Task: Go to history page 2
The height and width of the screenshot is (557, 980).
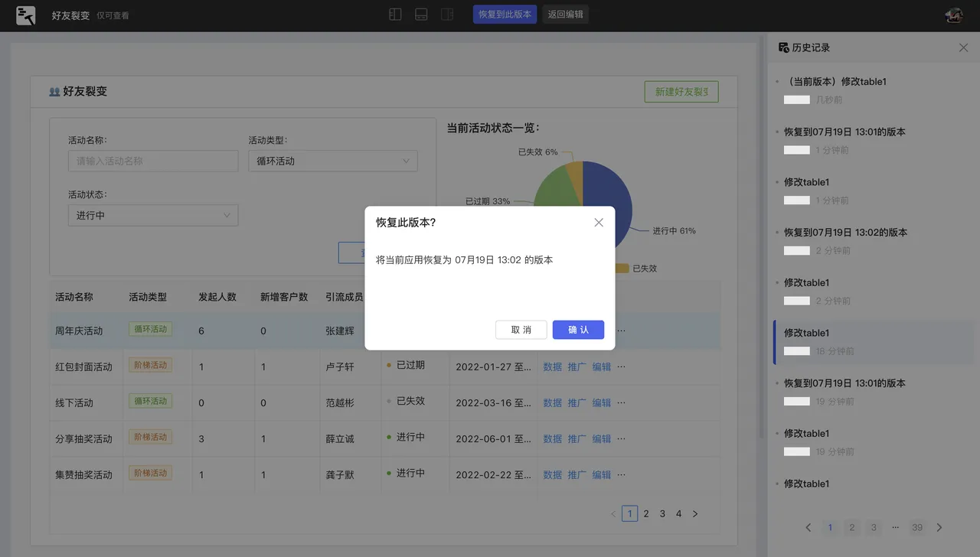Action: tap(851, 527)
